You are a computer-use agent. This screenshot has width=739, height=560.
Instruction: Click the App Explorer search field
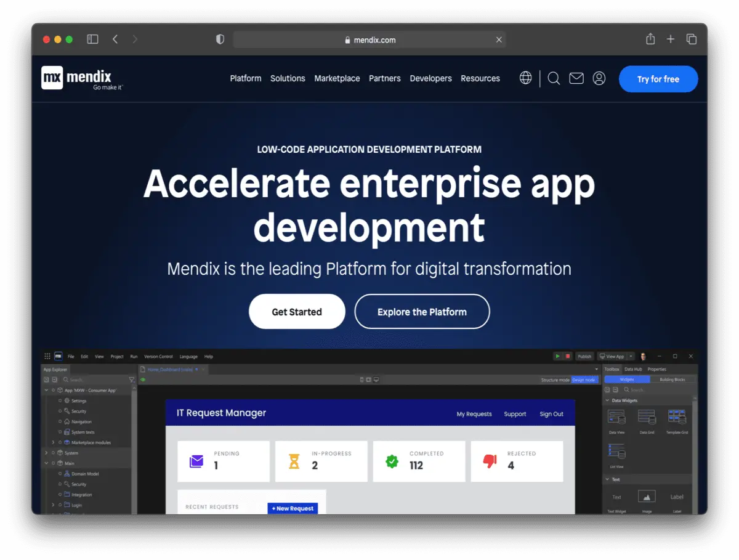(x=95, y=379)
